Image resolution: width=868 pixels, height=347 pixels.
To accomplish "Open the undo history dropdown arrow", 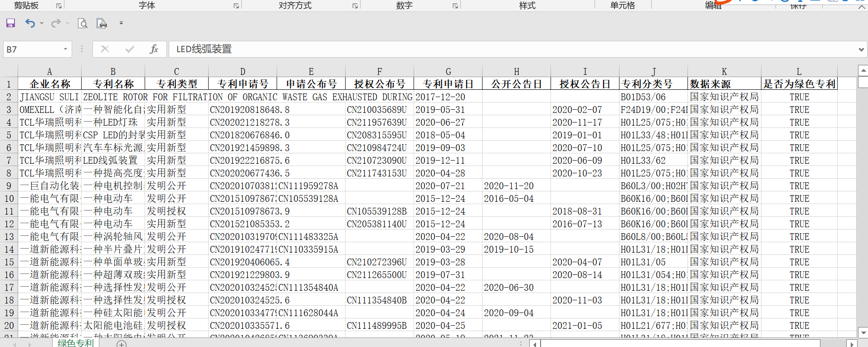I will point(42,23).
